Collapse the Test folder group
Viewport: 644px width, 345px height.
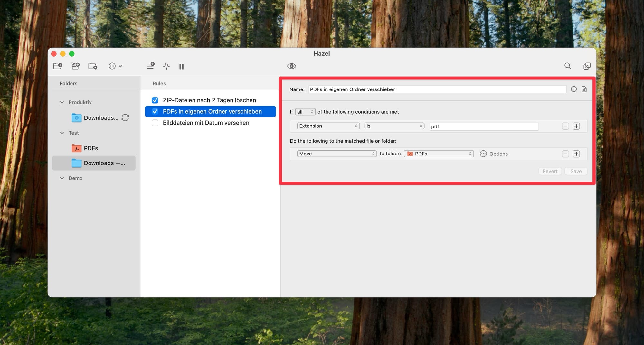(x=62, y=133)
